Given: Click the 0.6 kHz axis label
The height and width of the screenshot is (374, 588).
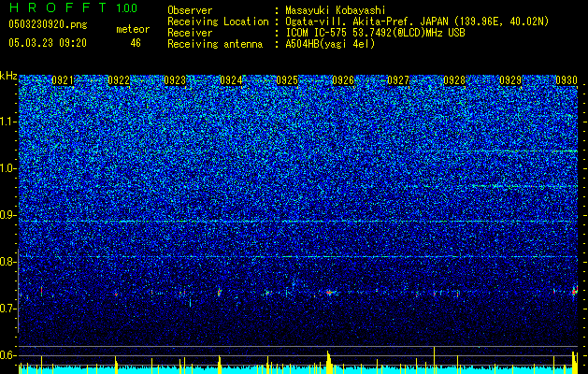Looking at the screenshot, I should pyautogui.click(x=8, y=355).
